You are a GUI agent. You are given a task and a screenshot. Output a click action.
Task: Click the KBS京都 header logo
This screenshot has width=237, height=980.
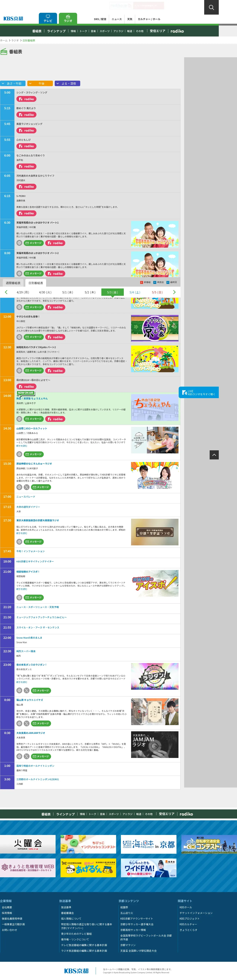pos(13,18)
